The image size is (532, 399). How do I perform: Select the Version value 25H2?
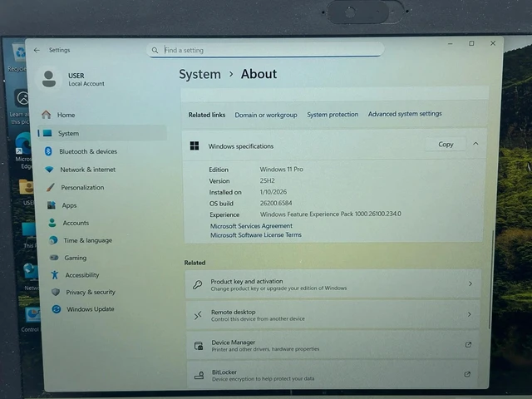click(x=268, y=181)
